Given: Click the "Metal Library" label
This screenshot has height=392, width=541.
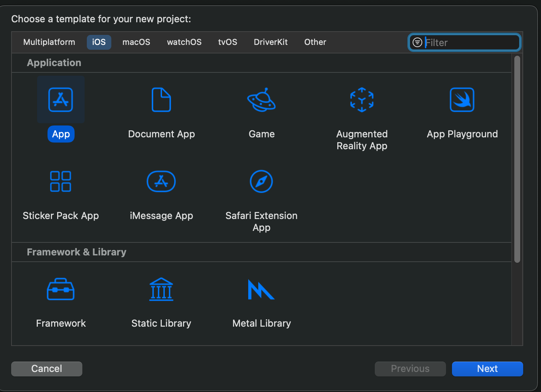Looking at the screenshot, I should 262,323.
